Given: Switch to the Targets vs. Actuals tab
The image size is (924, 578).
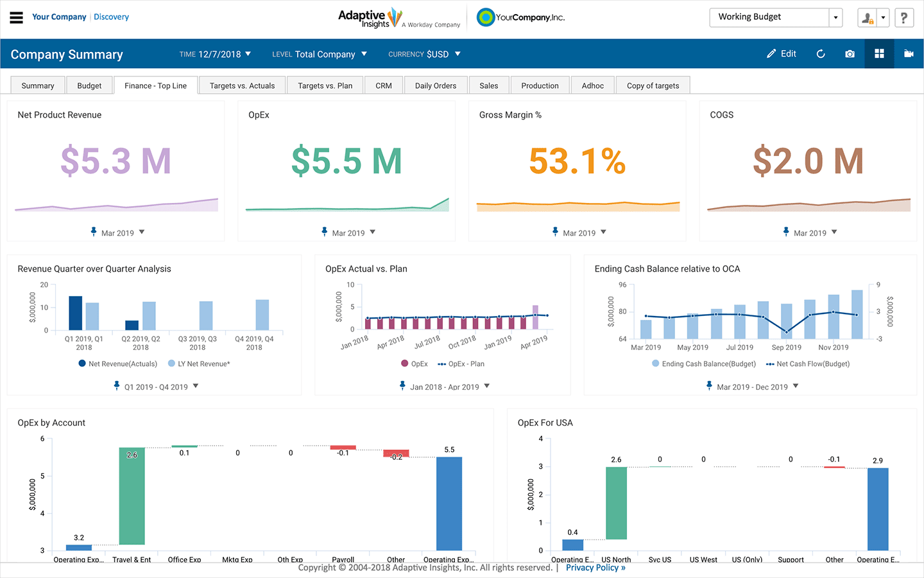Looking at the screenshot, I should [x=242, y=85].
